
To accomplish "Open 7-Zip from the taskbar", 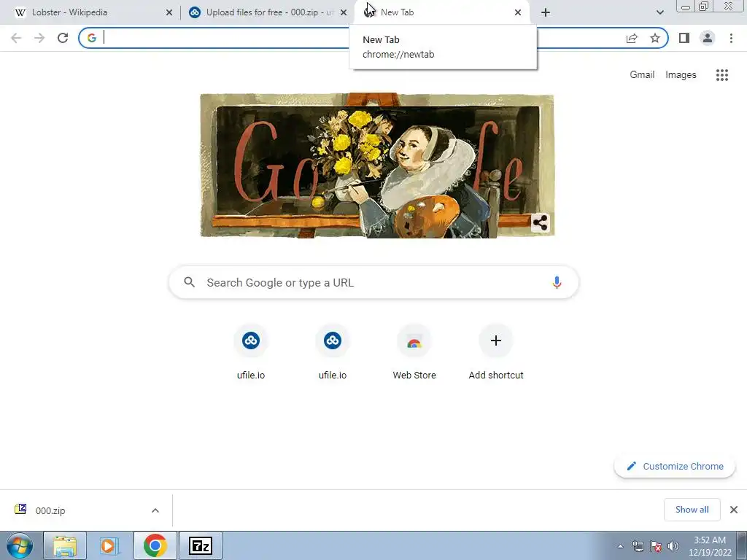I will (x=200, y=545).
